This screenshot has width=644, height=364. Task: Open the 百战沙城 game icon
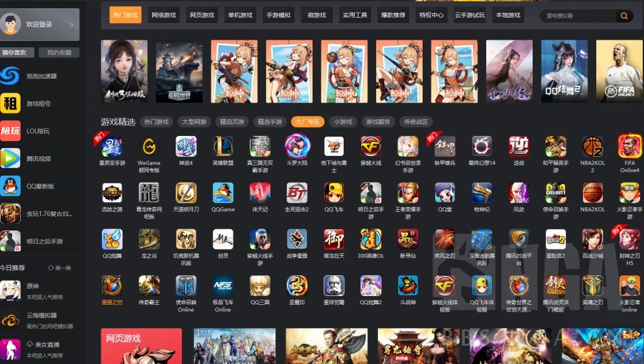[x=592, y=239]
